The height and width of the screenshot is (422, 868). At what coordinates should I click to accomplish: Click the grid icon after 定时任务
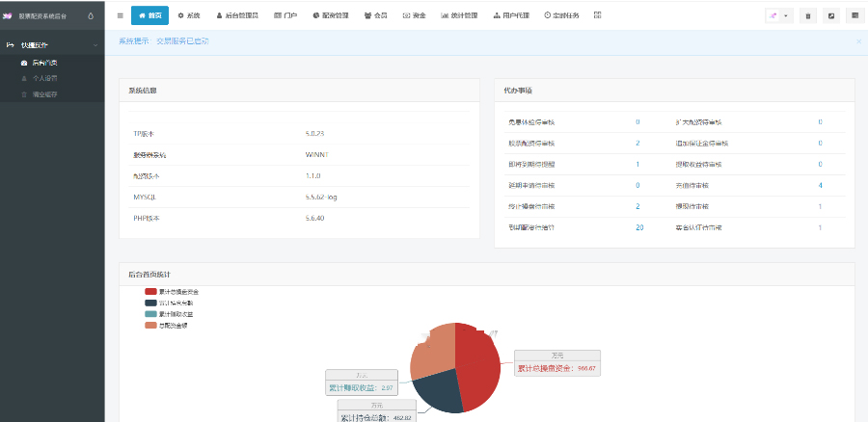597,15
